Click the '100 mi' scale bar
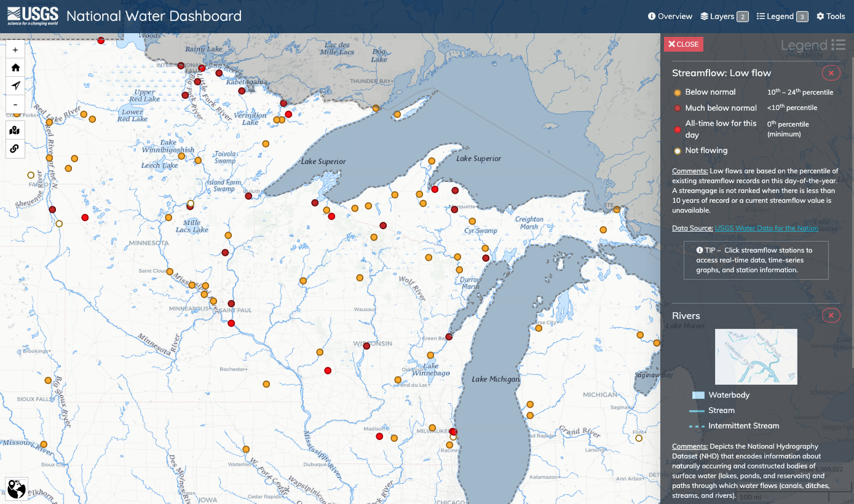This screenshot has width=854, height=504. 781,497
